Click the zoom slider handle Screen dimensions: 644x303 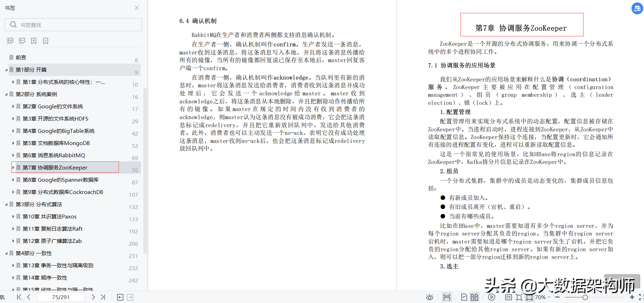click(x=585, y=297)
